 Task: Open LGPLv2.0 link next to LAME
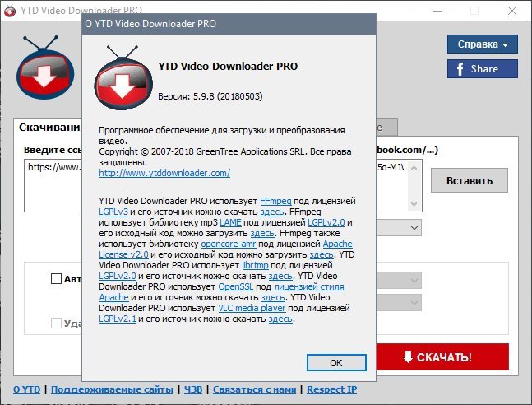click(x=326, y=222)
